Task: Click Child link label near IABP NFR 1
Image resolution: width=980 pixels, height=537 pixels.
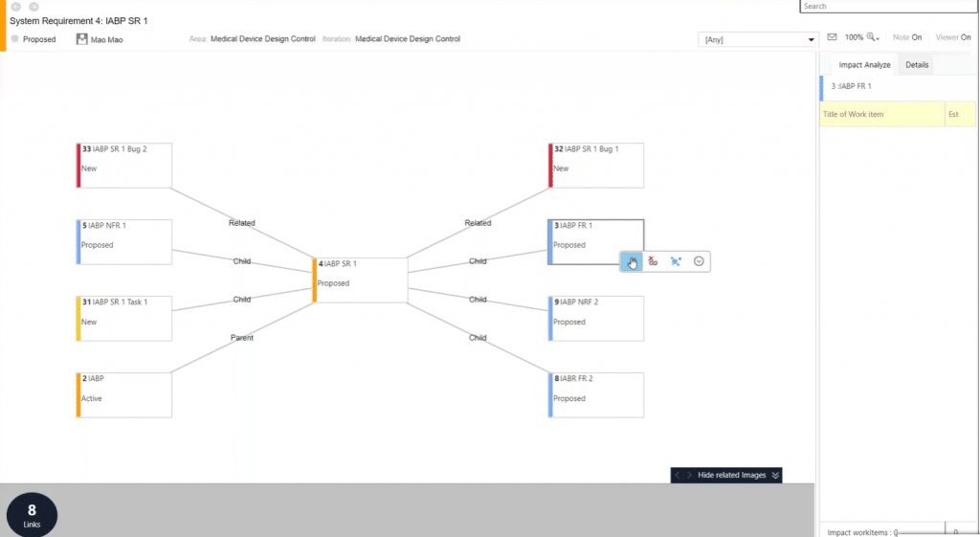Action: click(242, 261)
